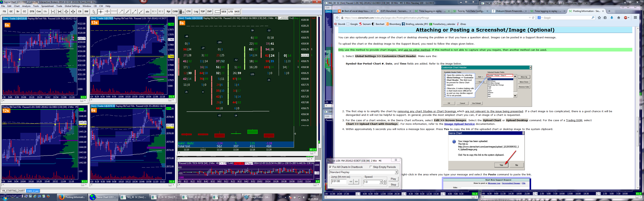Select the rectangle drawing tool icon
The height and width of the screenshot is (201, 644).
click(217, 11)
